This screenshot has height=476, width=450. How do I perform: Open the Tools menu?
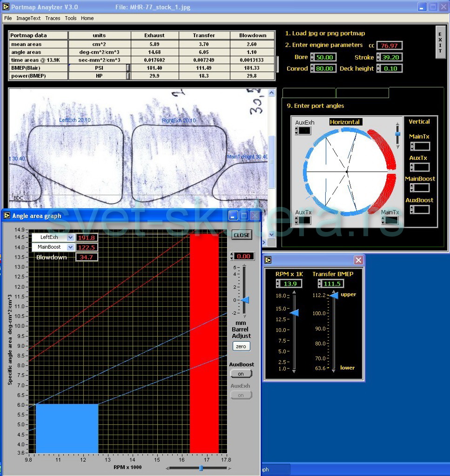70,18
